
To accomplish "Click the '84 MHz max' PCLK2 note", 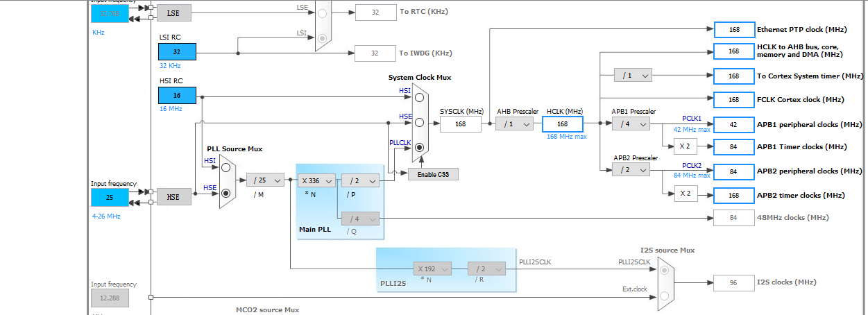I will 692,176.
